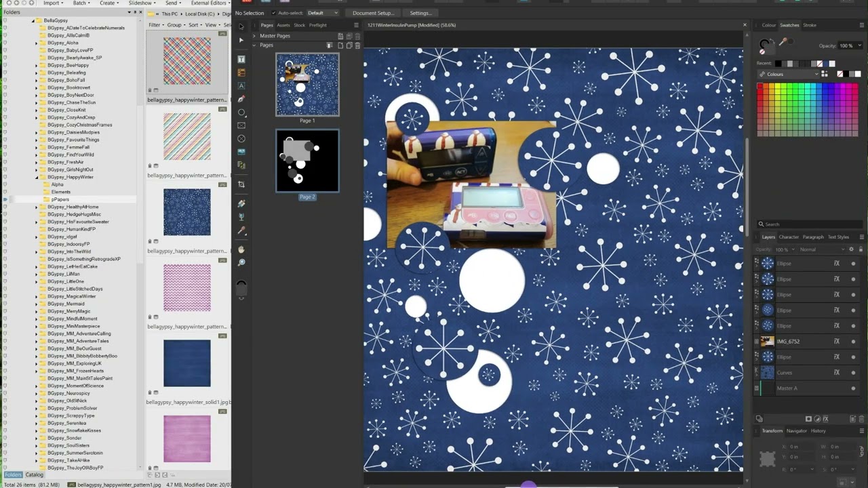Open the Sort menu in file browser
Image resolution: width=868 pixels, height=488 pixels.
(195, 25)
